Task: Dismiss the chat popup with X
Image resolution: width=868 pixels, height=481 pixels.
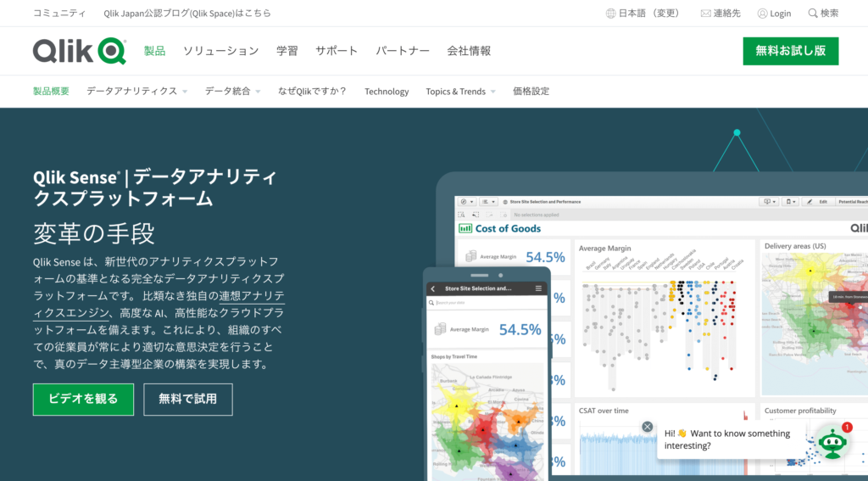Action: click(x=647, y=427)
